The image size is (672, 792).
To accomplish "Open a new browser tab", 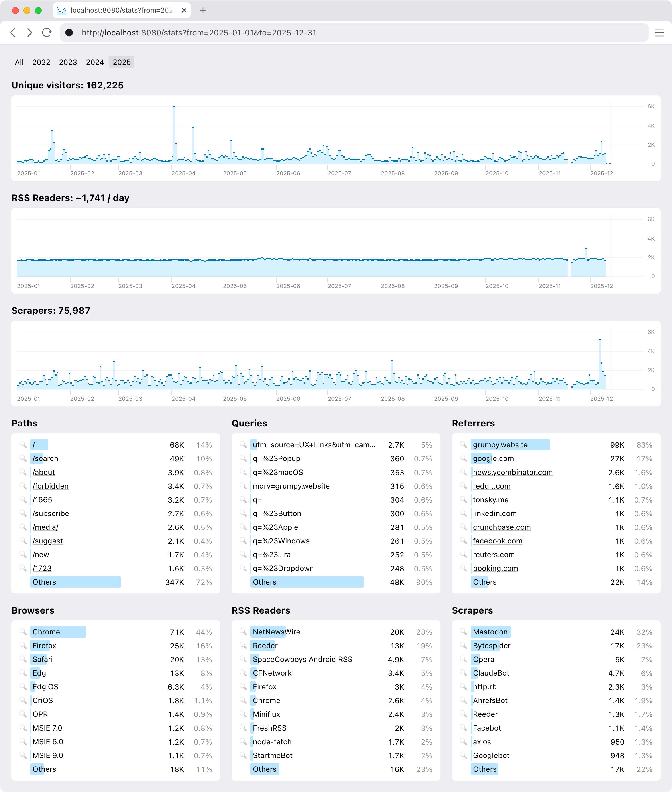I will 203,10.
